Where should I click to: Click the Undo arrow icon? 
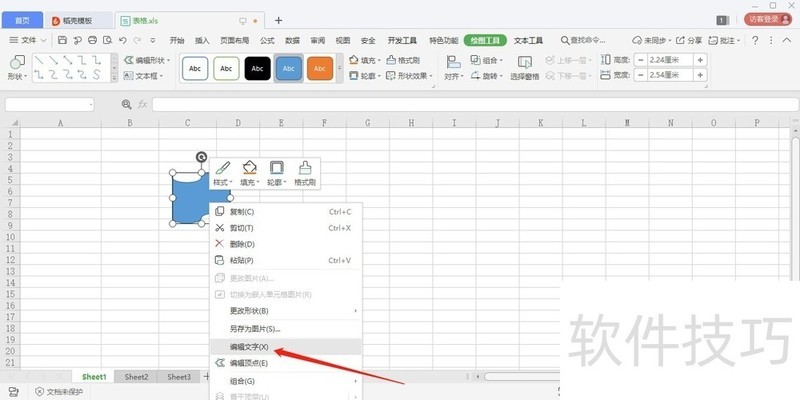click(x=122, y=40)
